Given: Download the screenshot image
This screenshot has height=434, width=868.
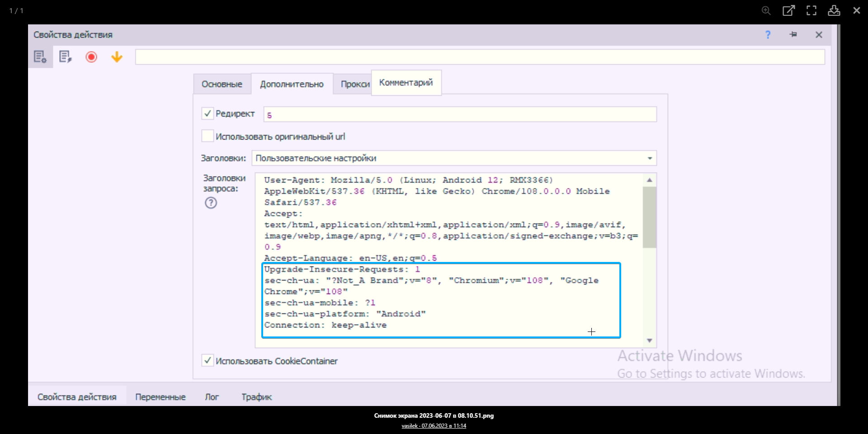Looking at the screenshot, I should click(834, 10).
